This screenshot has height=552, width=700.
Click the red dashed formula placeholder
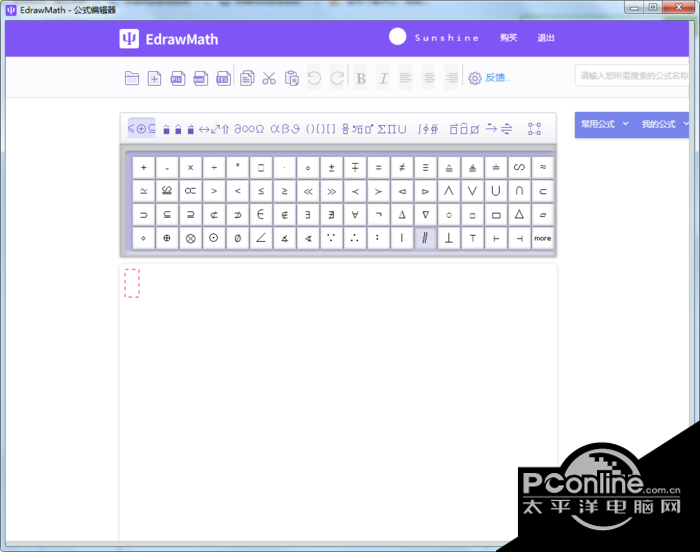[x=132, y=283]
